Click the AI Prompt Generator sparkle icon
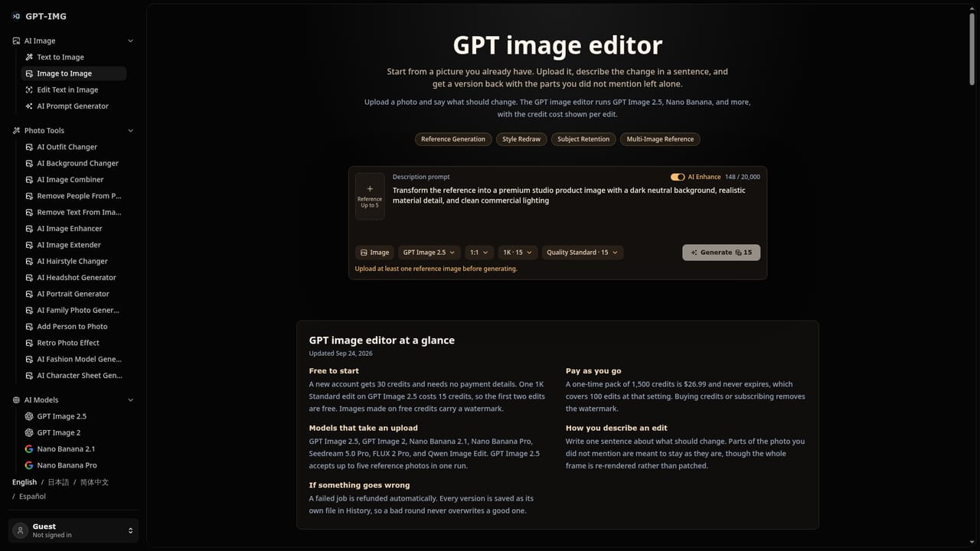980x551 pixels. (29, 106)
